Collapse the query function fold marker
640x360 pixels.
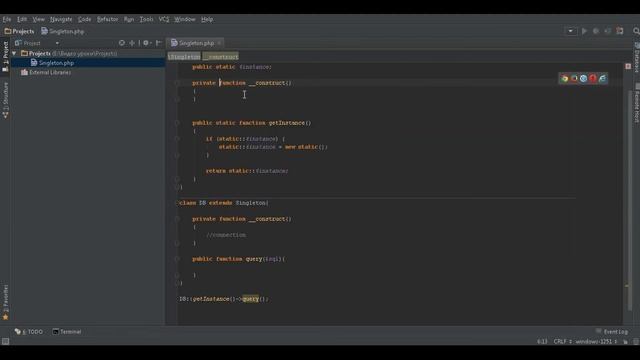[x=177, y=259]
